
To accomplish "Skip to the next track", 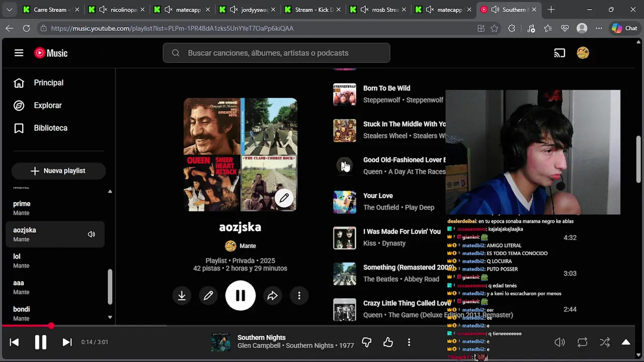I will click(x=67, y=342).
